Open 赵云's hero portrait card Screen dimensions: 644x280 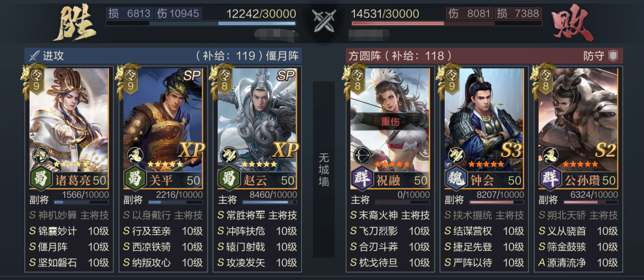(256, 128)
